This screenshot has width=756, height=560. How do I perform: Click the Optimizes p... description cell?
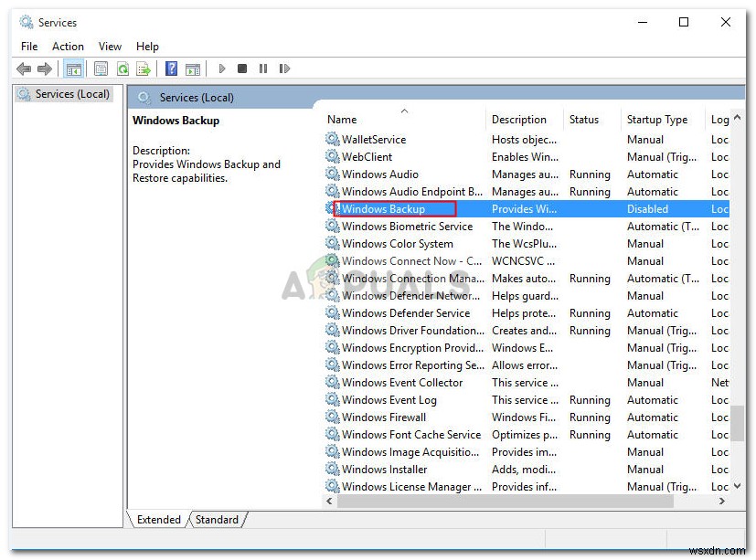point(525,434)
